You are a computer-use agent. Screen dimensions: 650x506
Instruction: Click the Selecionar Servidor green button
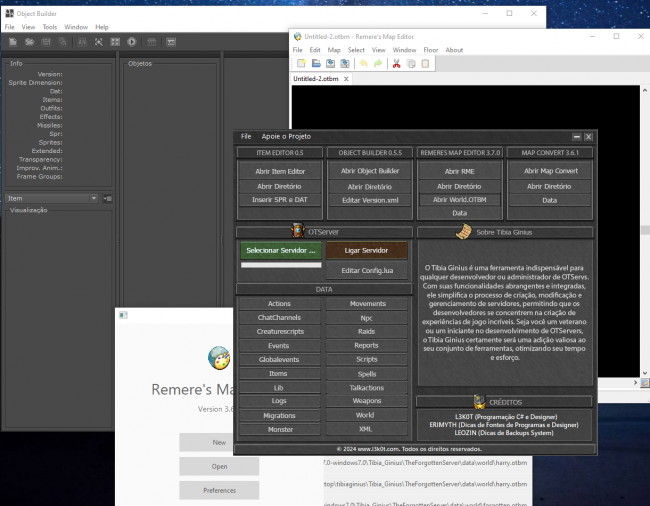[281, 250]
